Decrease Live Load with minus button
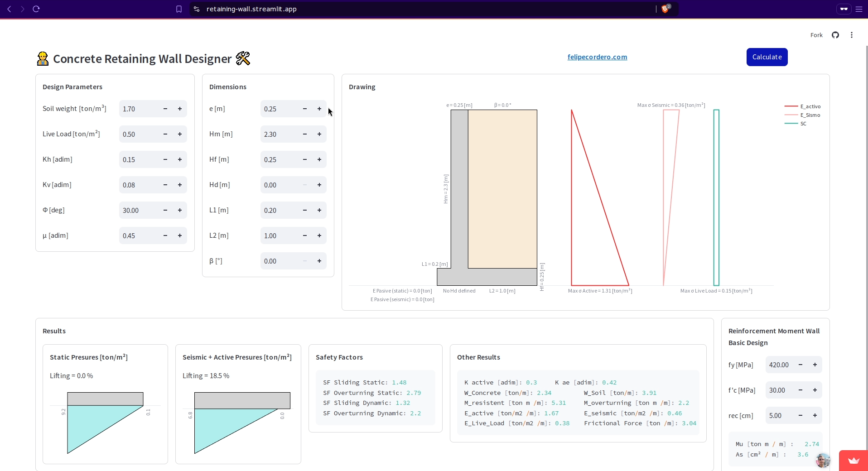The height and width of the screenshot is (471, 868). tap(165, 135)
